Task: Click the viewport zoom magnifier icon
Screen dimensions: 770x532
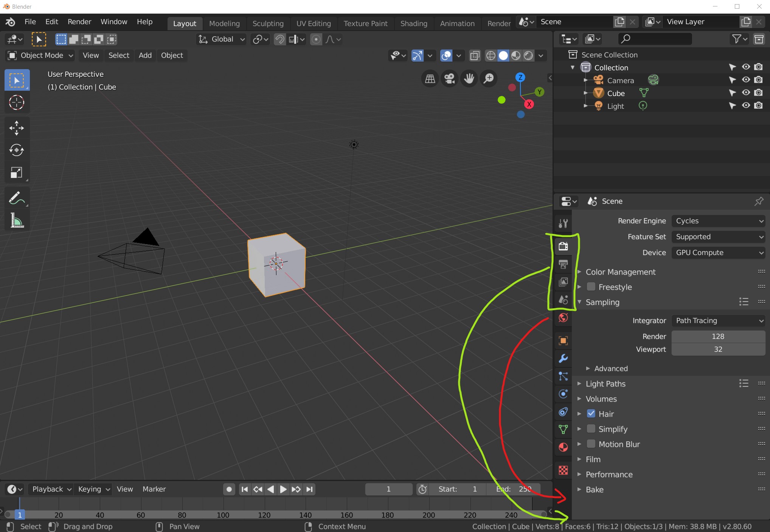Action: 489,79
